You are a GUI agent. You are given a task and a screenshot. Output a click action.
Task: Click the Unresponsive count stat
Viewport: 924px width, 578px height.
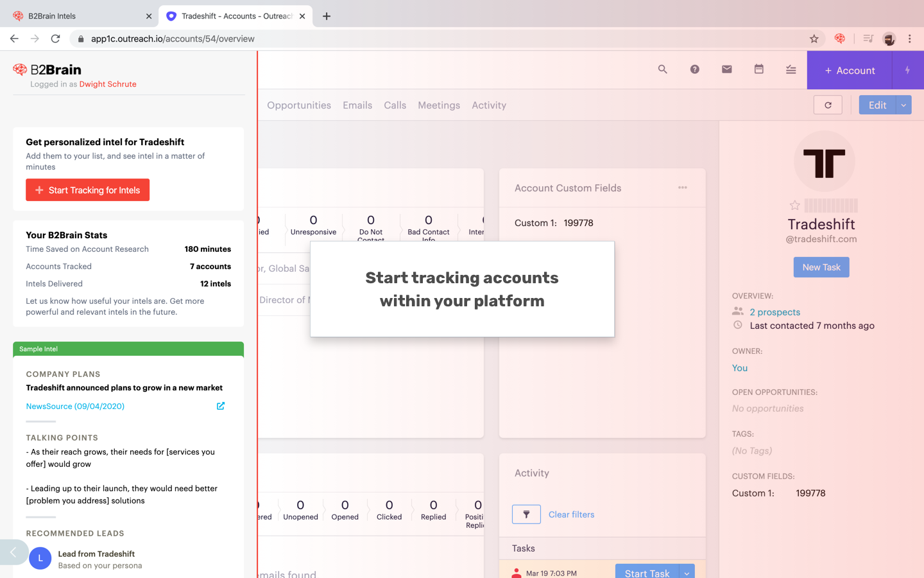pos(313,225)
